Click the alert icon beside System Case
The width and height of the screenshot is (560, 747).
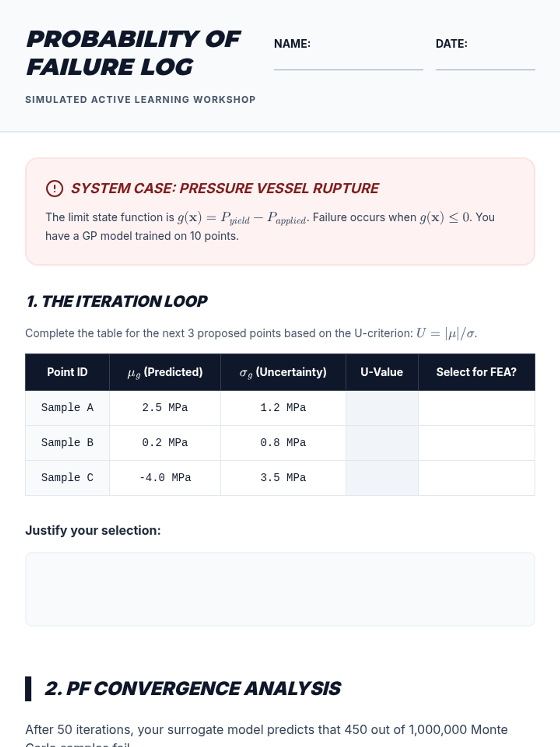point(55,189)
